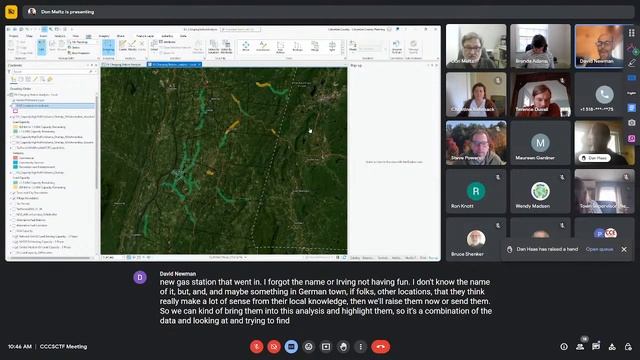This screenshot has width=640, height=360.
Task: Leave the call with red hang-up button
Action: (x=380, y=347)
